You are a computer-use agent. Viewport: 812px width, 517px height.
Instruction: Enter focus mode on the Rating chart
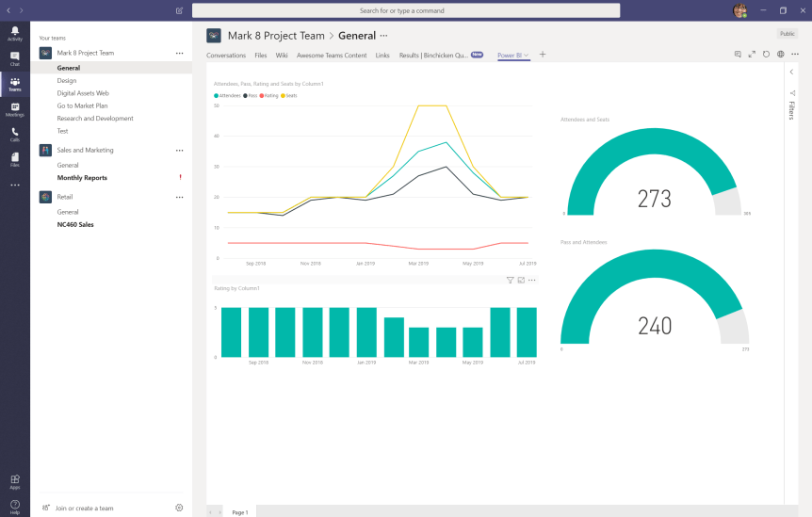tap(521, 280)
